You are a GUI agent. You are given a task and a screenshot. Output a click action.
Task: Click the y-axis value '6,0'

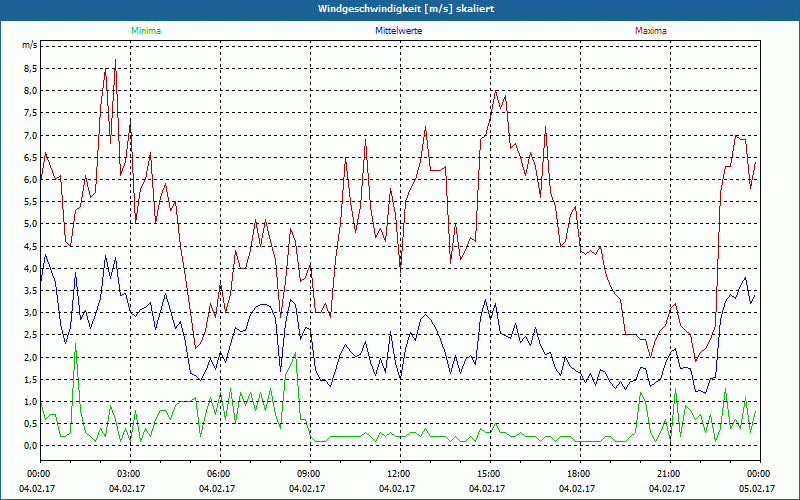pyautogui.click(x=31, y=180)
